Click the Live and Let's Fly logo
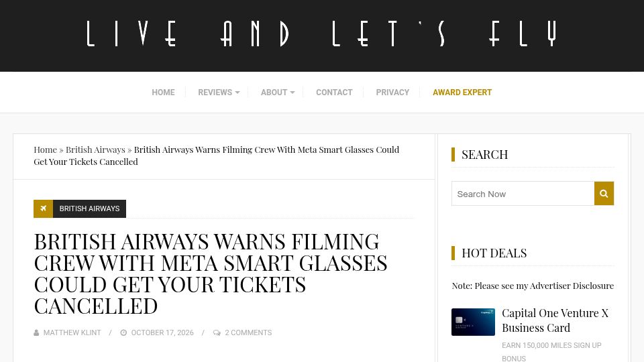Viewport: 644px width, 362px height. (x=321, y=34)
